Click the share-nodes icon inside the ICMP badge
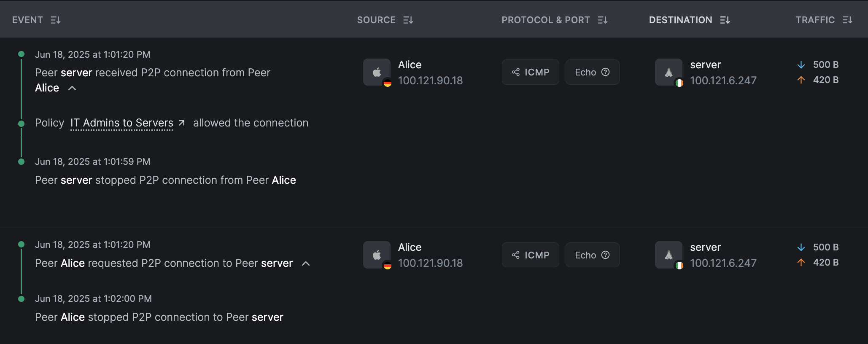Image resolution: width=868 pixels, height=344 pixels. (x=515, y=72)
